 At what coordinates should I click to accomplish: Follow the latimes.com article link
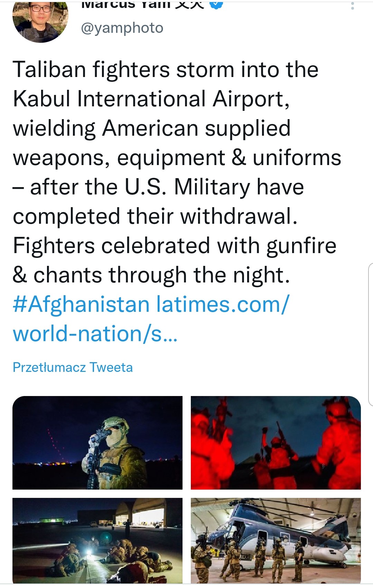click(223, 305)
